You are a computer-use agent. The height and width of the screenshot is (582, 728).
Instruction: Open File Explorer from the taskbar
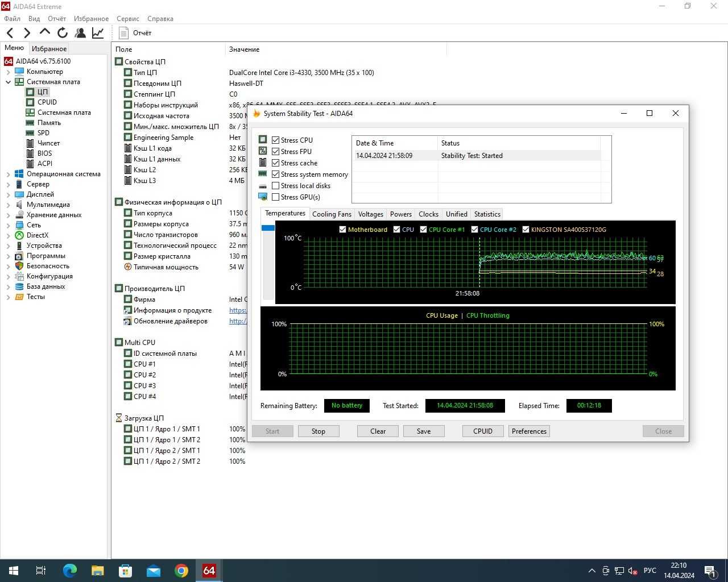[x=97, y=571]
